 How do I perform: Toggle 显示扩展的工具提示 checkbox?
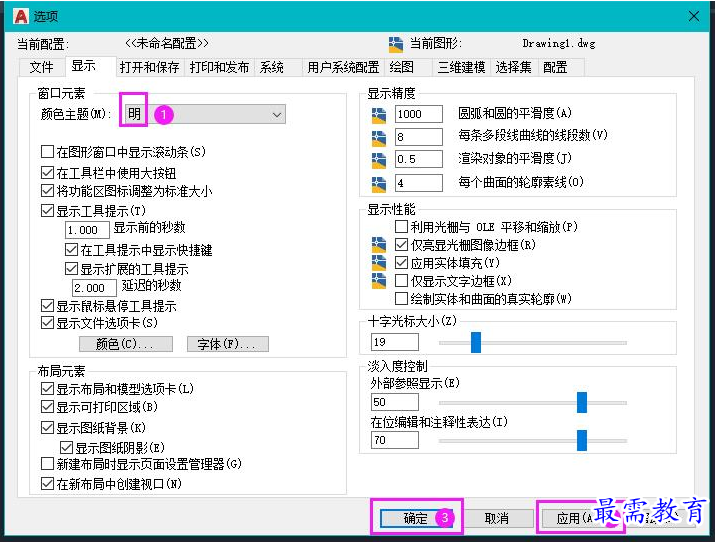pyautogui.click(x=71, y=268)
